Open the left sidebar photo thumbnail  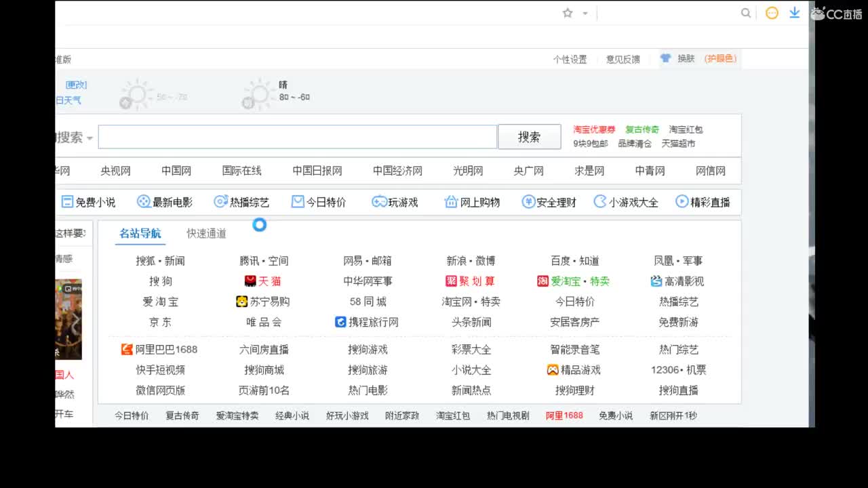[x=68, y=319]
